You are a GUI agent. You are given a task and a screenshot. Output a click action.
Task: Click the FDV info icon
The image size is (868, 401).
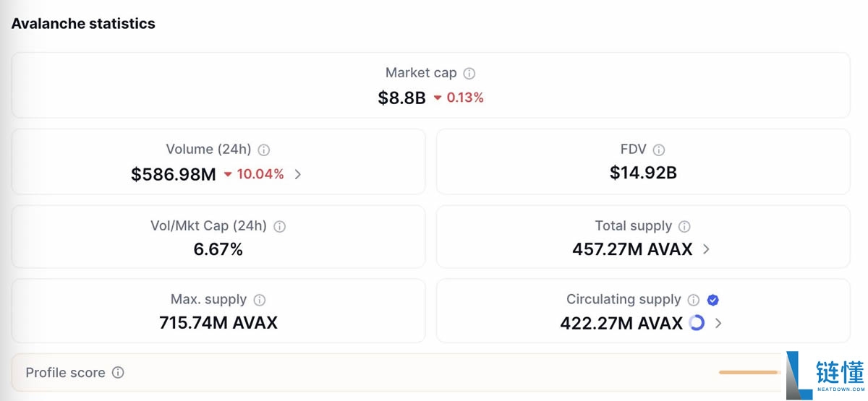point(659,150)
